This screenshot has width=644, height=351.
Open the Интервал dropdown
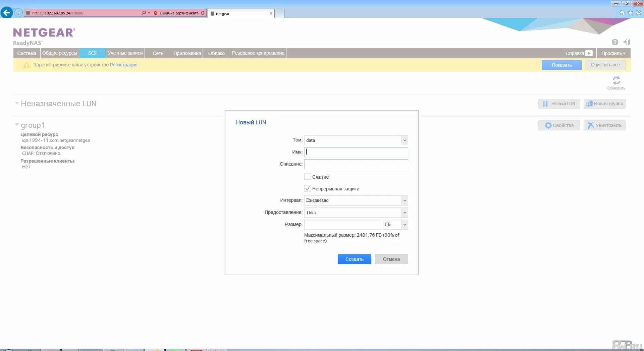(405, 200)
